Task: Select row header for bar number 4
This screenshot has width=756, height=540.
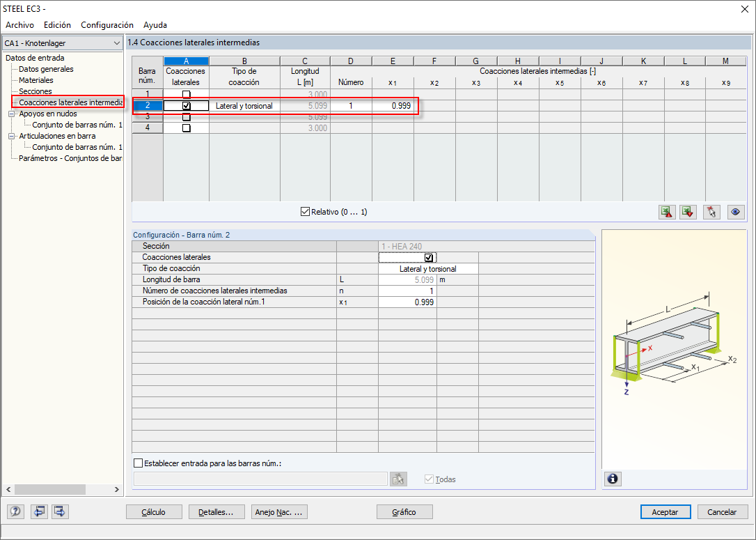Action: click(148, 128)
